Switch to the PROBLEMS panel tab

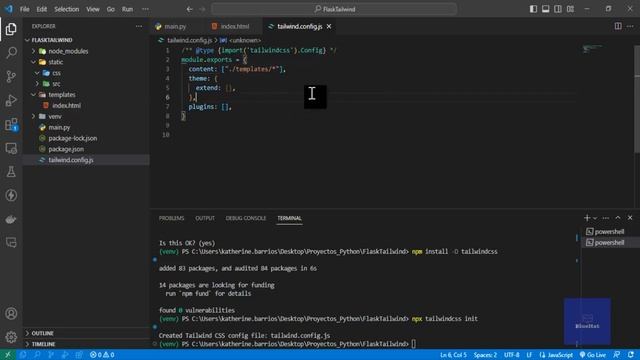coord(171,218)
